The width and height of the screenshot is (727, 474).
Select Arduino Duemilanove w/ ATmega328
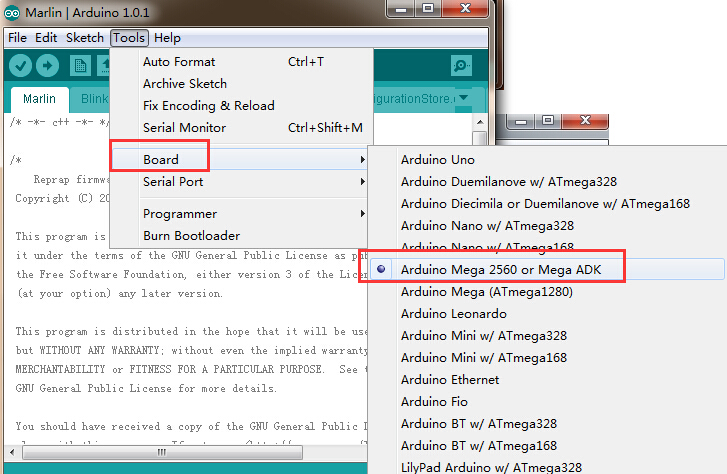[x=548, y=181]
